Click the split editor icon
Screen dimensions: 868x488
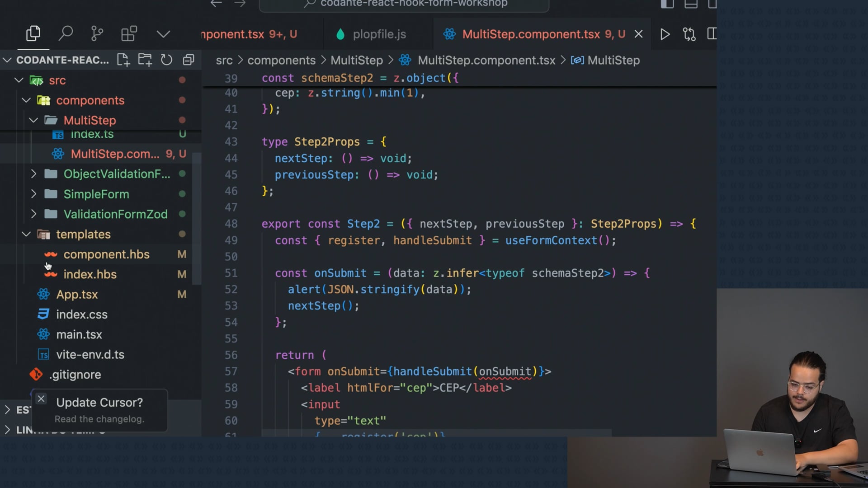point(712,34)
